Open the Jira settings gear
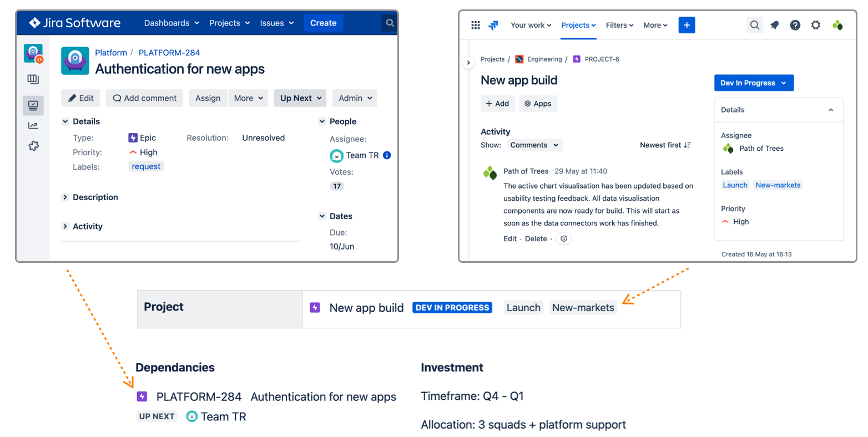The image size is (868, 437). 815,25
